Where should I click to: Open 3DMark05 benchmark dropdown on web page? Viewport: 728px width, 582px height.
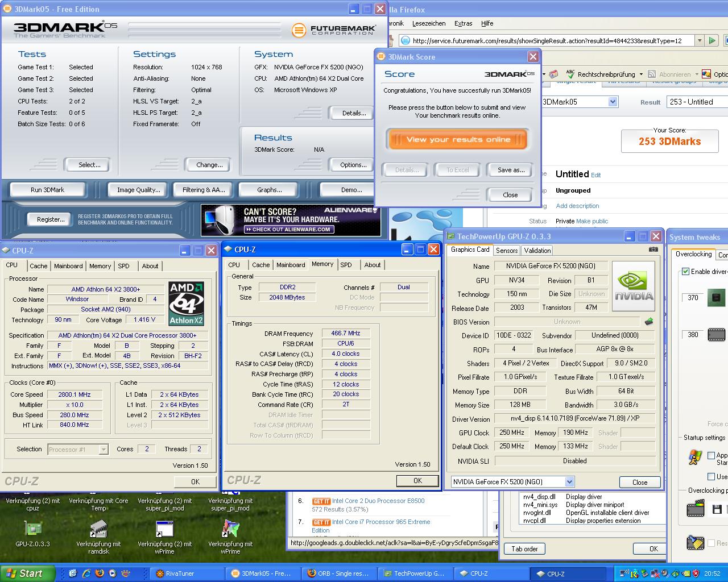click(x=613, y=102)
